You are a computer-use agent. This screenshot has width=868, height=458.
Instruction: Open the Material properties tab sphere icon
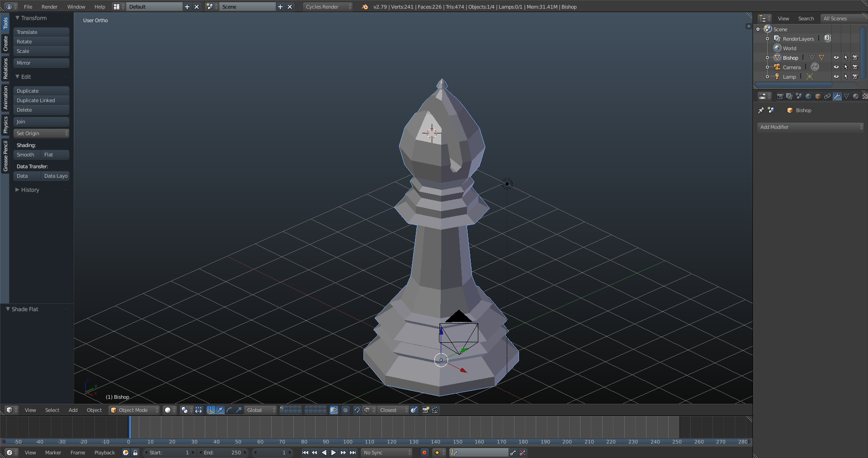856,96
